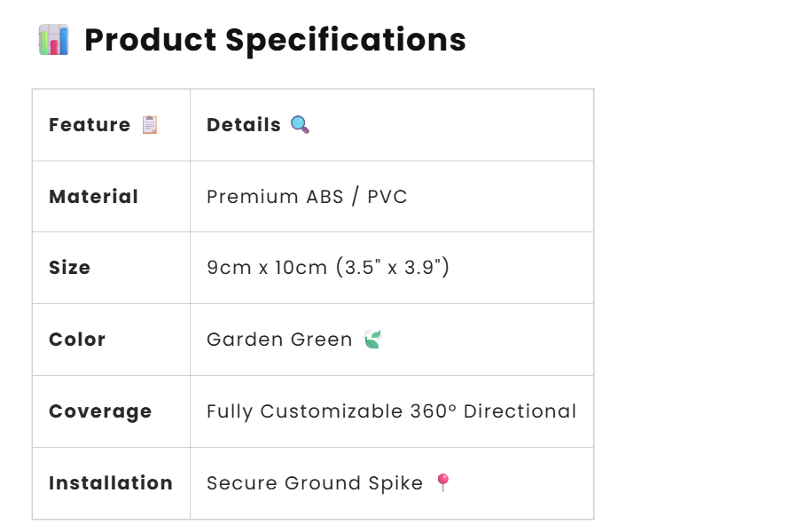Click the Size row label
This screenshot has height=532, width=790.
pyautogui.click(x=70, y=268)
